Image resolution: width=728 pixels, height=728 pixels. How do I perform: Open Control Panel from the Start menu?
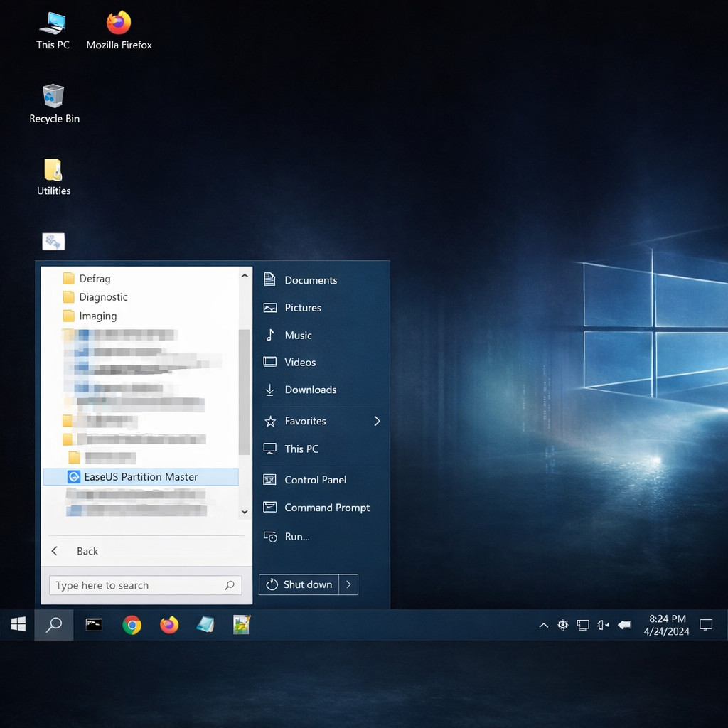314,480
